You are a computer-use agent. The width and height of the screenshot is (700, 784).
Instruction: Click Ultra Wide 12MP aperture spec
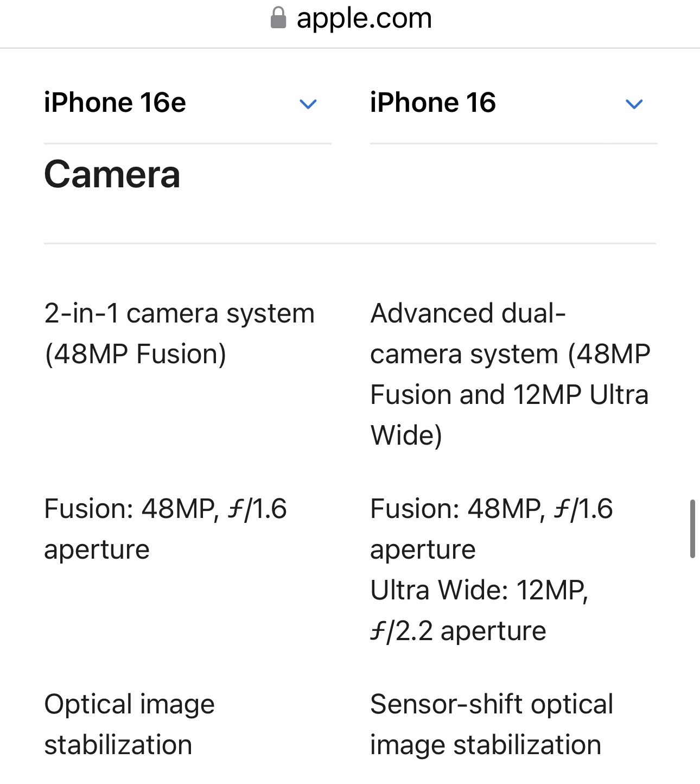pyautogui.click(x=479, y=610)
